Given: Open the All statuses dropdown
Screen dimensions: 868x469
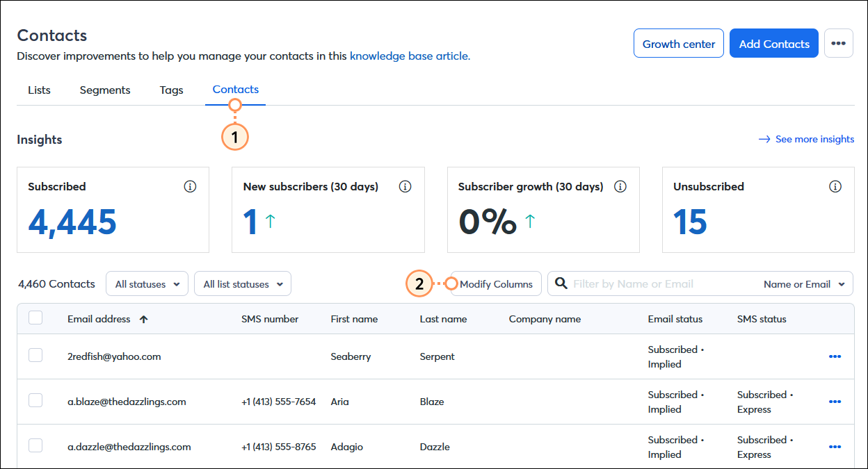Looking at the screenshot, I should (x=147, y=283).
